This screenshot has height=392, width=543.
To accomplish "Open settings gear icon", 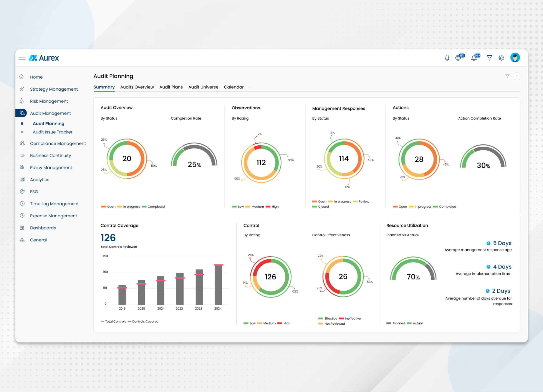I will coord(501,58).
